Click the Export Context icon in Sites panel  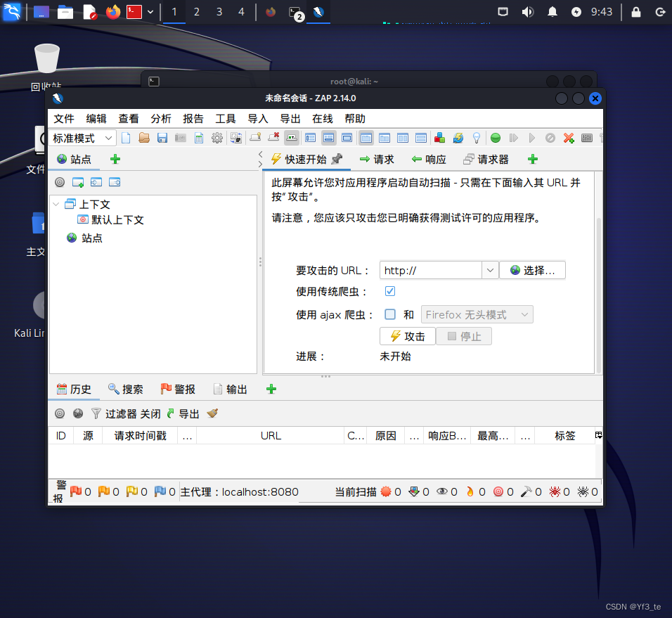click(x=115, y=183)
